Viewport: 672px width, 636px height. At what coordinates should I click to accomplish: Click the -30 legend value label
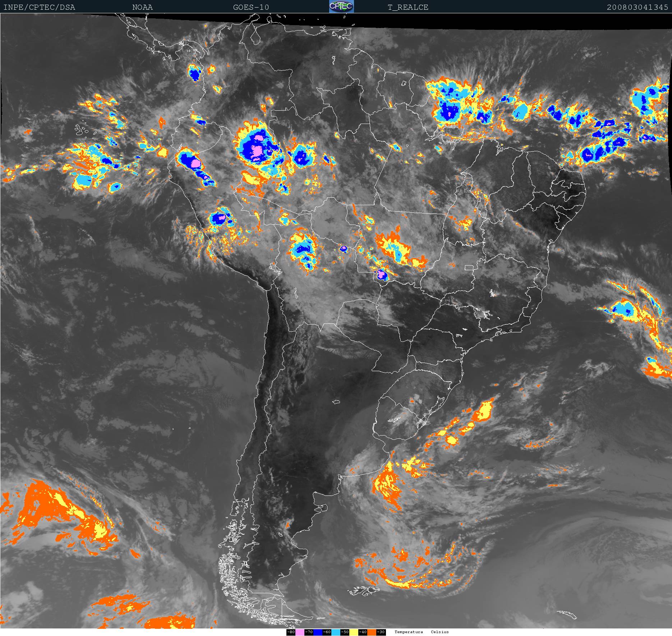381,632
